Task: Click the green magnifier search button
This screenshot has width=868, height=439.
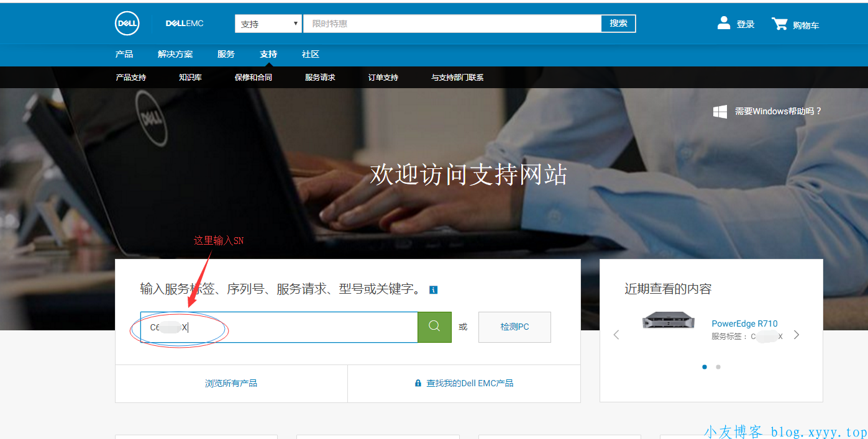Action: 434,327
